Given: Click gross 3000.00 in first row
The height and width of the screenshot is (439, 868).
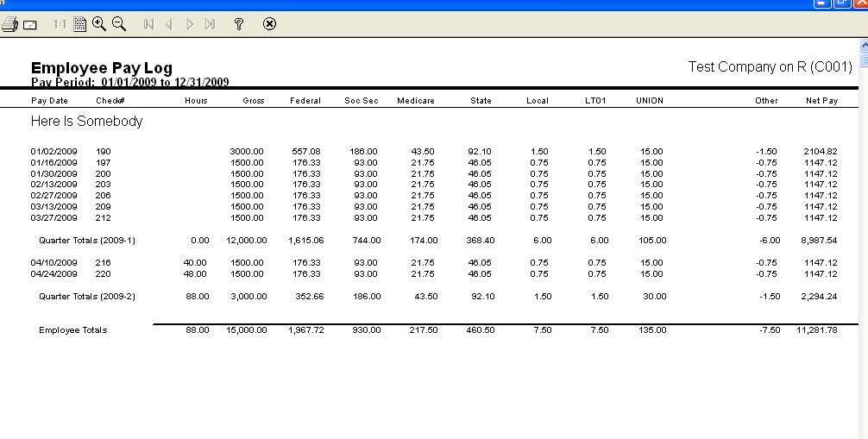Looking at the screenshot, I should click(247, 152).
